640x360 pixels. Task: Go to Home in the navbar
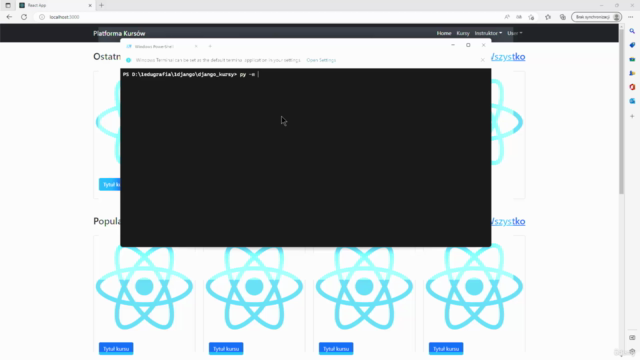pyautogui.click(x=444, y=33)
